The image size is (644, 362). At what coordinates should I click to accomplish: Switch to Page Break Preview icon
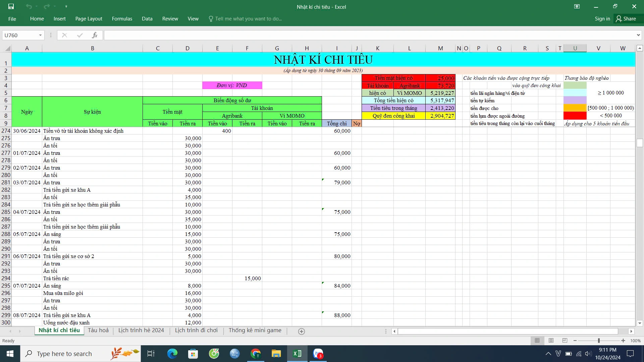[x=565, y=341]
